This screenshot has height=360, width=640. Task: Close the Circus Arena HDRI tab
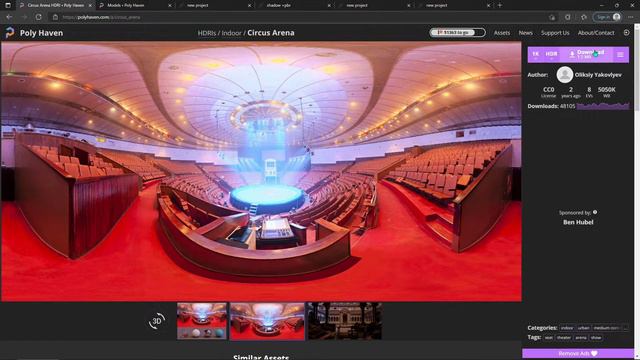[90, 5]
